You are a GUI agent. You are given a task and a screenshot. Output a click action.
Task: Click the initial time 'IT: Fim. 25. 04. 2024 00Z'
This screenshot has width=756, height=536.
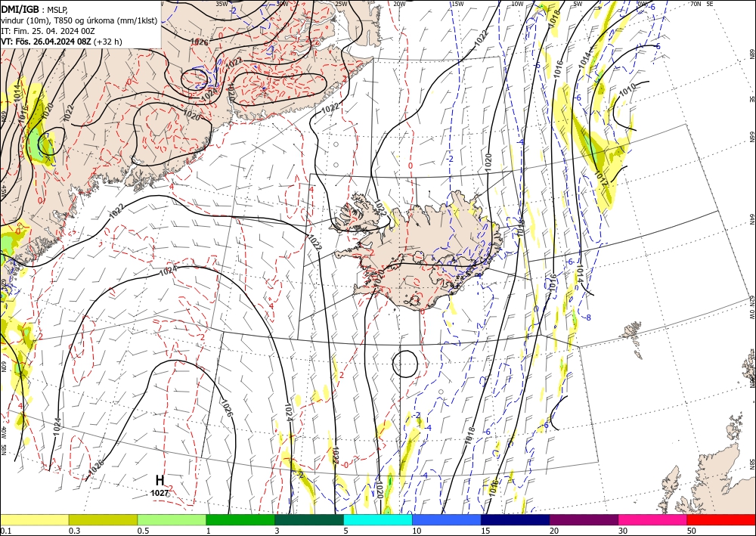48,31
